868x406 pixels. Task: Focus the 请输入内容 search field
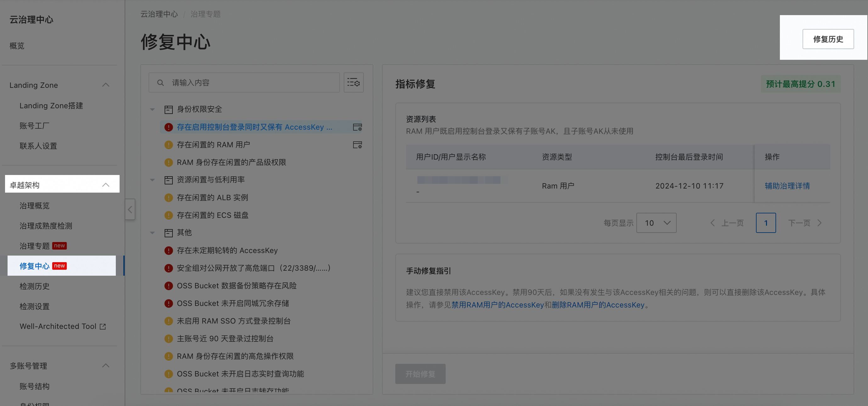point(249,82)
